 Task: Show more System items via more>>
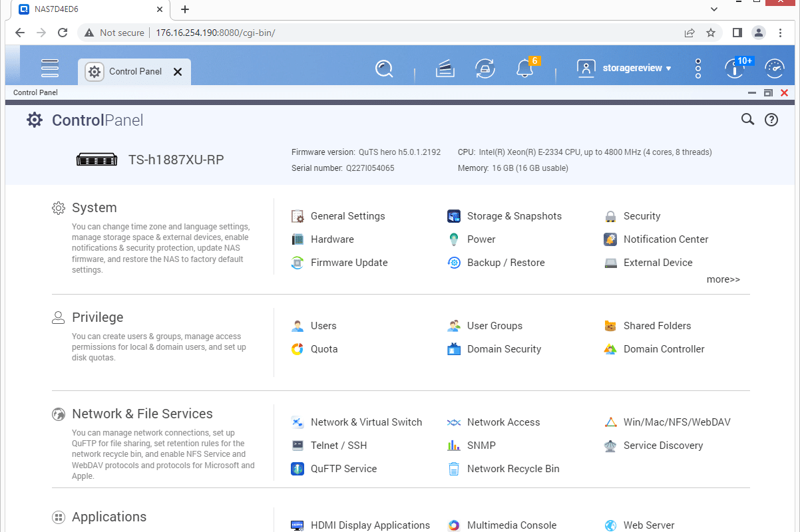coord(723,279)
